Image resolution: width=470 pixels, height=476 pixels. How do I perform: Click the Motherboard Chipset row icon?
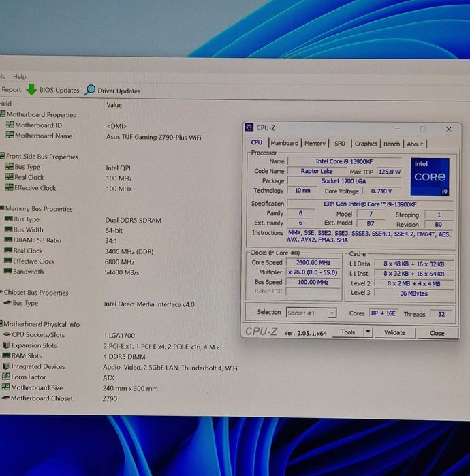click(x=5, y=398)
